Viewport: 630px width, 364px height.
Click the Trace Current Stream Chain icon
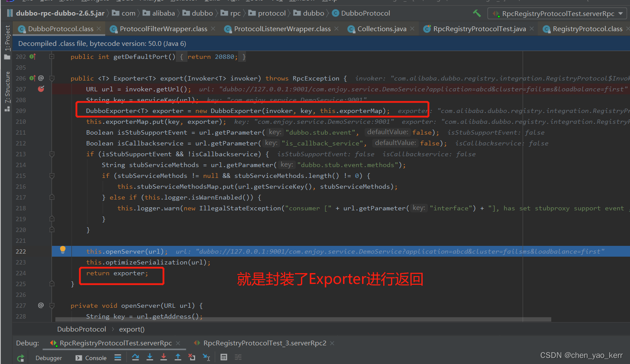(x=238, y=357)
